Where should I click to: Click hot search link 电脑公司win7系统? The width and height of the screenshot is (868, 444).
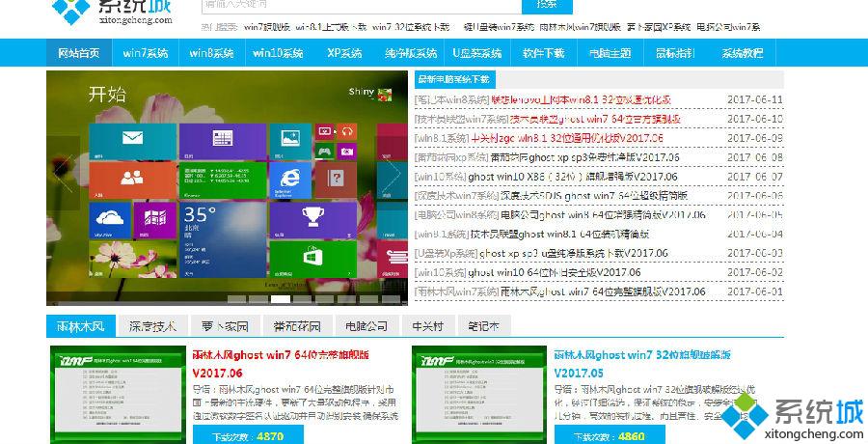tap(728, 27)
